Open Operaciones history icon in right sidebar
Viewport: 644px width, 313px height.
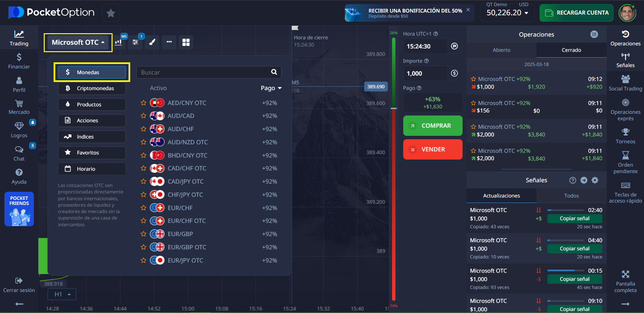[x=625, y=34]
